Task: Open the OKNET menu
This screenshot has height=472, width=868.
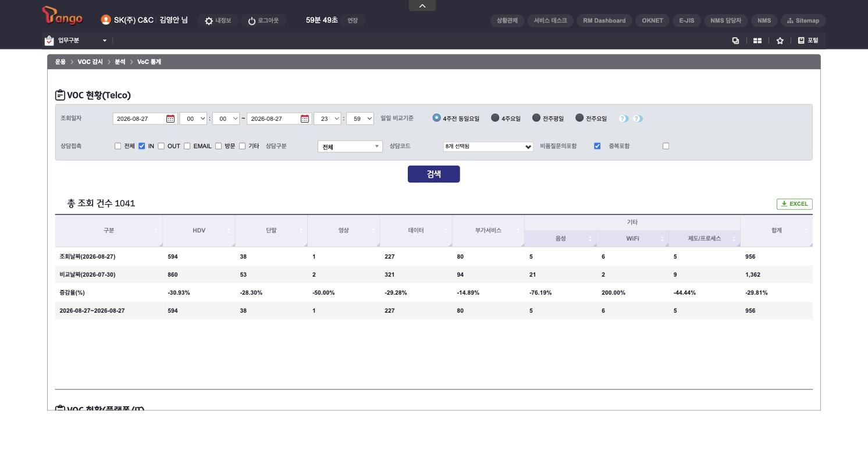Action: click(x=653, y=21)
